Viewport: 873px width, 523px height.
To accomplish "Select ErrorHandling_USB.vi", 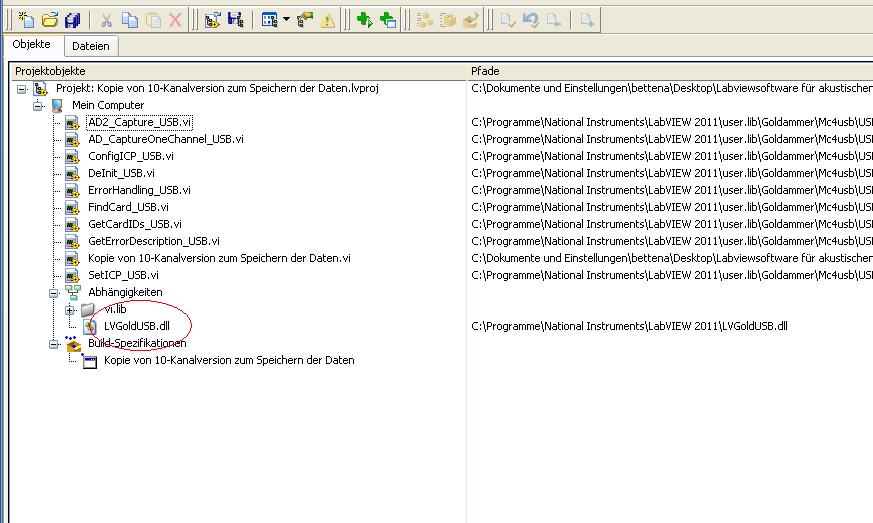I will point(139,190).
